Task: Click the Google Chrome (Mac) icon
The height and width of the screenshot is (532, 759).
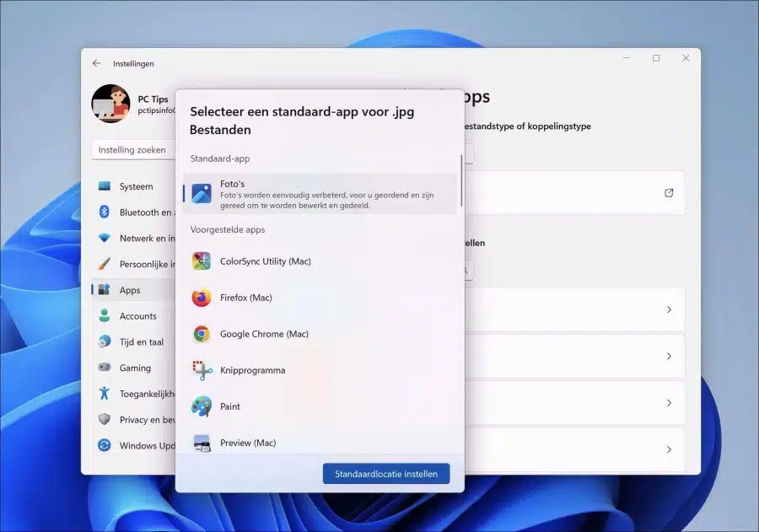Action: click(202, 334)
